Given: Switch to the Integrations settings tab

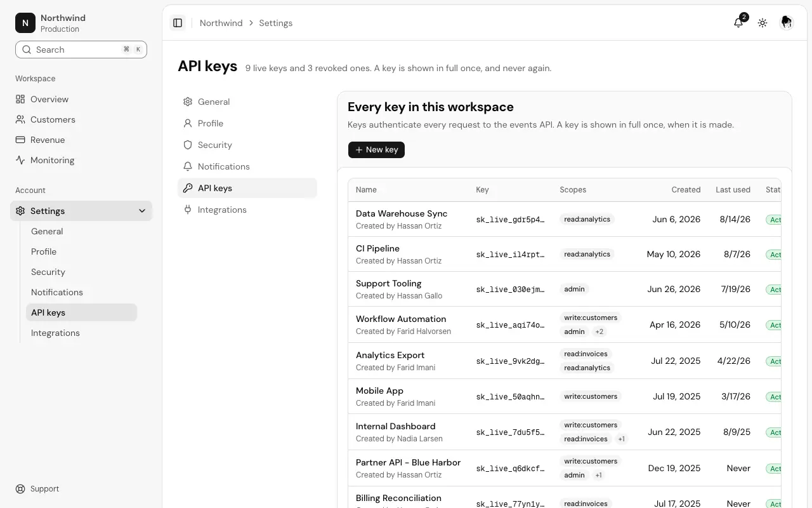Looking at the screenshot, I should tap(247, 210).
